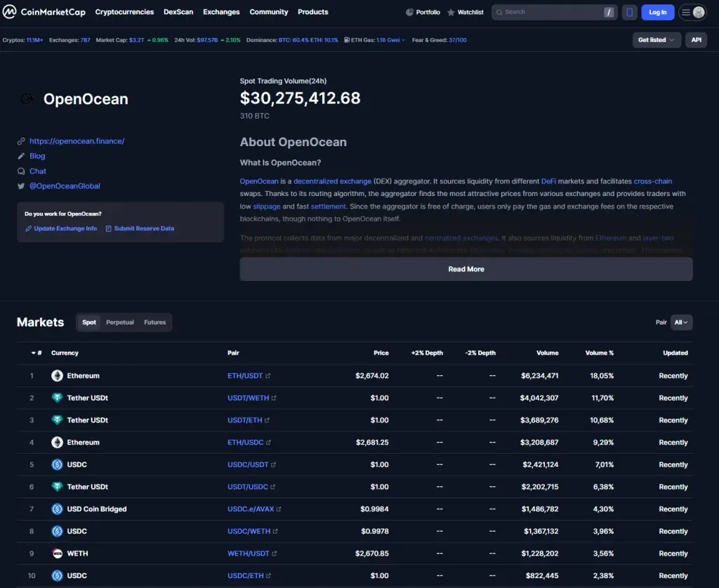Expand the ETH Gas Gwei dropdown
Screen dimensions: 719x588
pyautogui.click(x=390, y=40)
